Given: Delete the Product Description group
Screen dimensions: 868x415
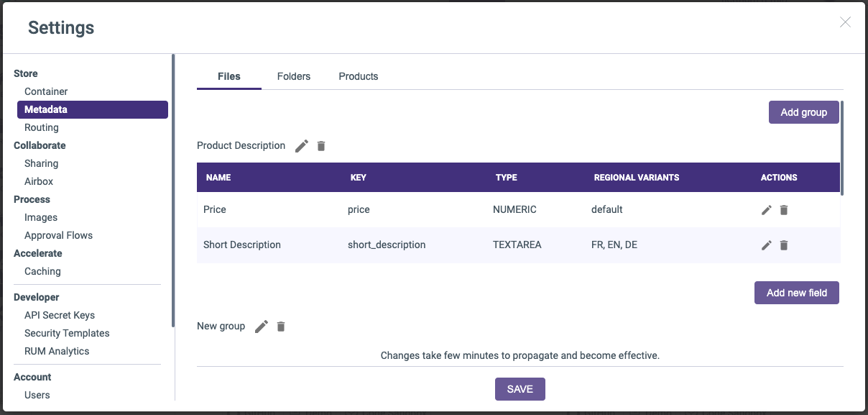Looking at the screenshot, I should (321, 146).
